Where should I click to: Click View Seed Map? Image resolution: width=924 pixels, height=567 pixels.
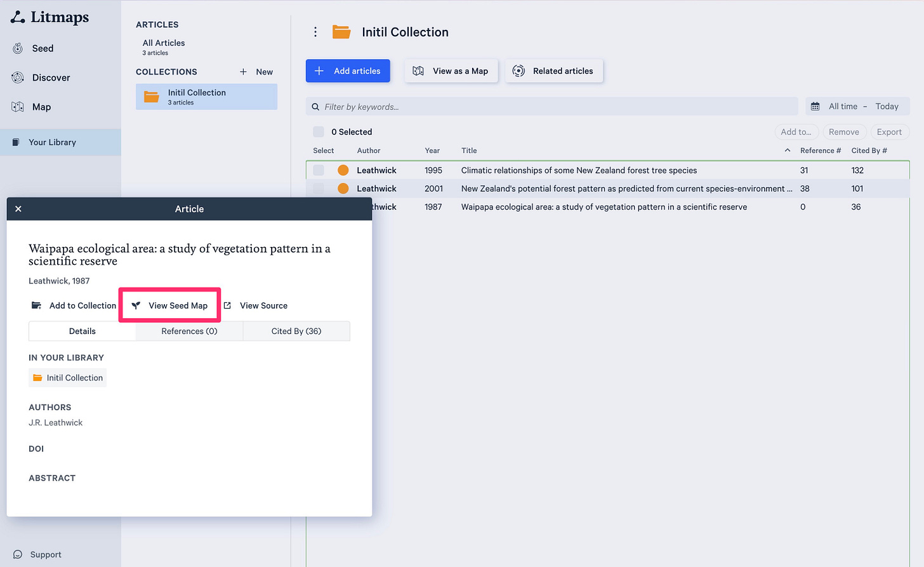pyautogui.click(x=169, y=305)
